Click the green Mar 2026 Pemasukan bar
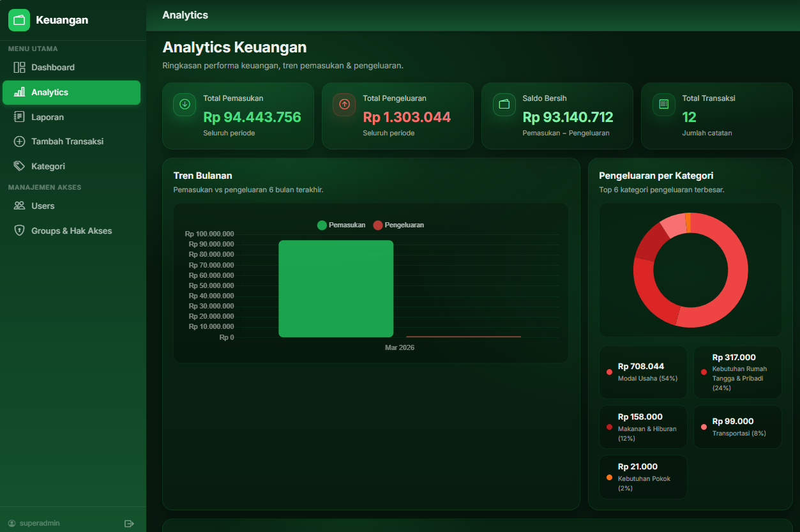 tap(336, 289)
